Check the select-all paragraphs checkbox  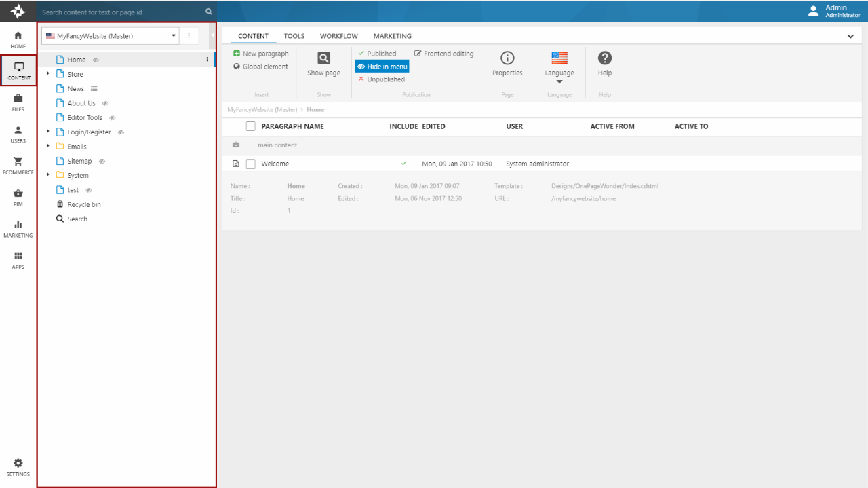(250, 126)
